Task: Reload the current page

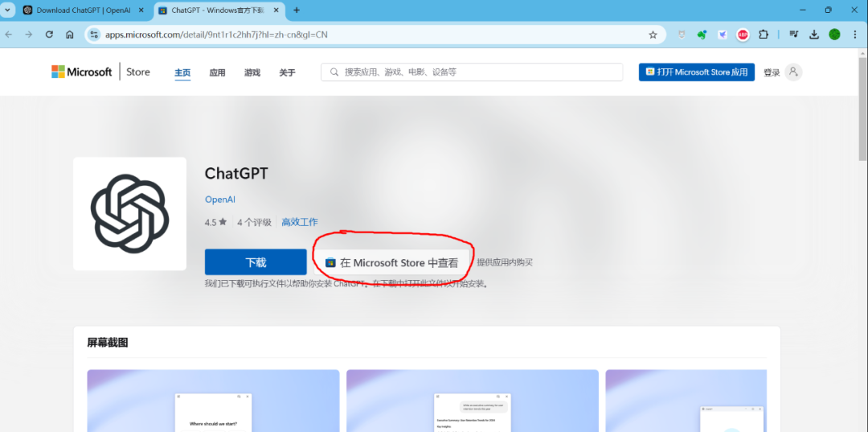Action: click(49, 35)
